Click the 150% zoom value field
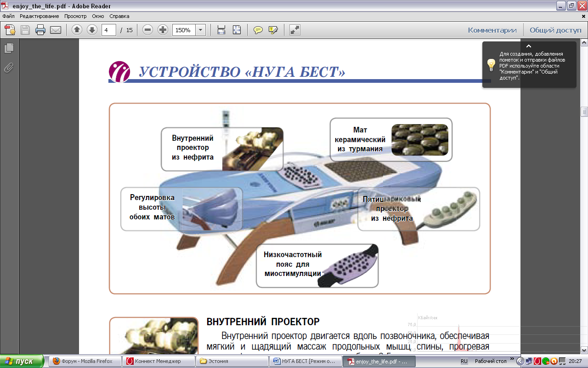 tap(184, 30)
